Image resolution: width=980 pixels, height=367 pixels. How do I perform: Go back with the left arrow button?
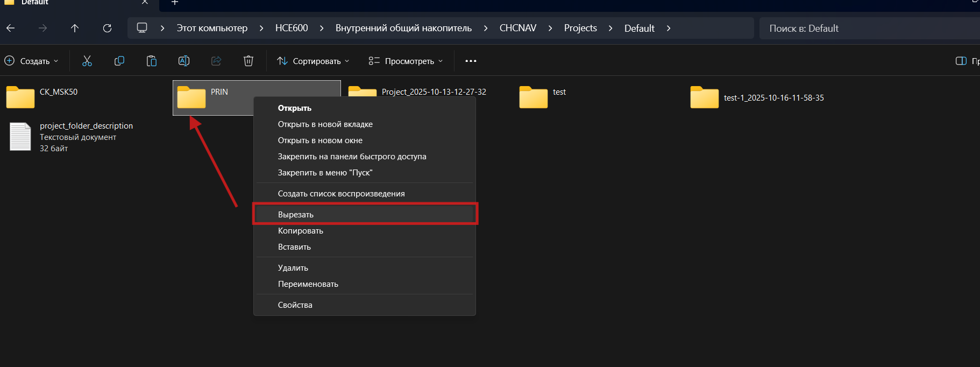click(11, 28)
